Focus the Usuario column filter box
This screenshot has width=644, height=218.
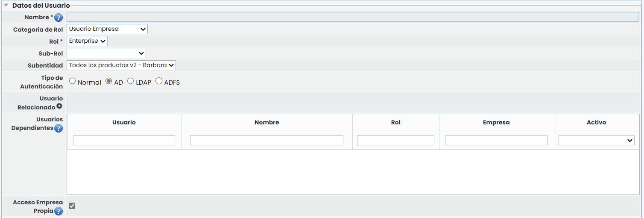click(x=124, y=140)
